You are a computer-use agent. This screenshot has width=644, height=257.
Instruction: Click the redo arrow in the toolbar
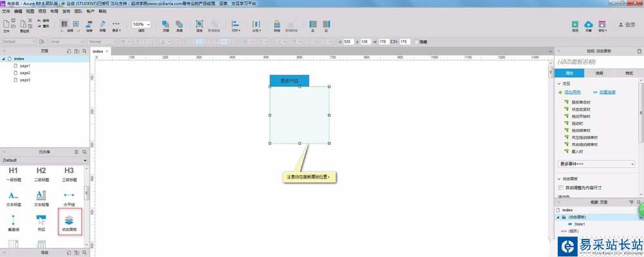[x=39, y=26]
